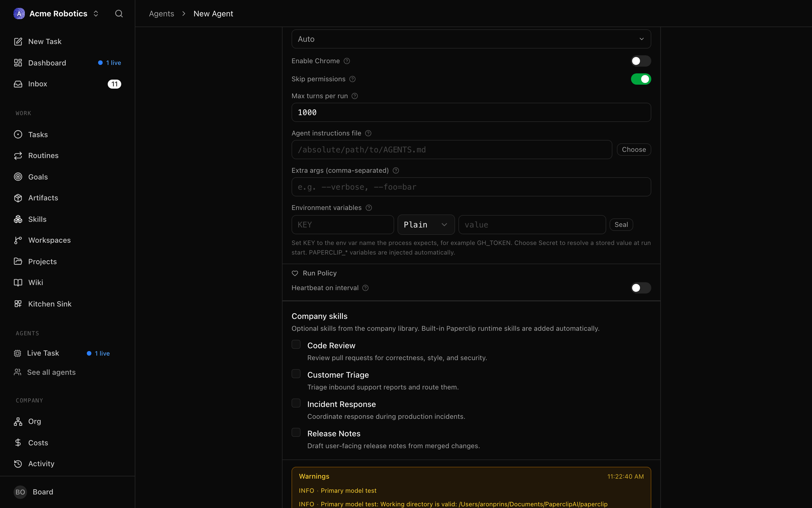
Task: Click the See all agents link
Action: click(x=51, y=372)
